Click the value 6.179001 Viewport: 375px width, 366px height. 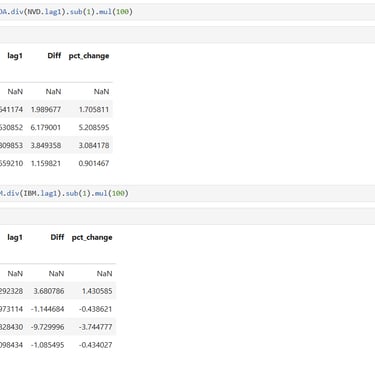tap(46, 127)
